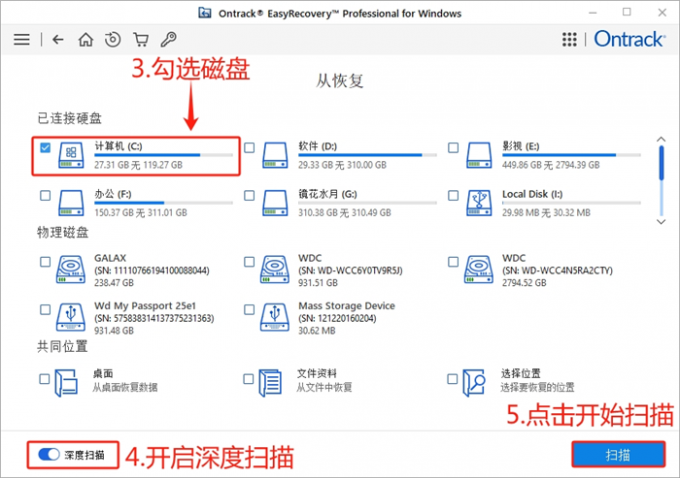This screenshot has width=680, height=478.
Task: Click the Ontrack logo
Action: pyautogui.click(x=629, y=39)
